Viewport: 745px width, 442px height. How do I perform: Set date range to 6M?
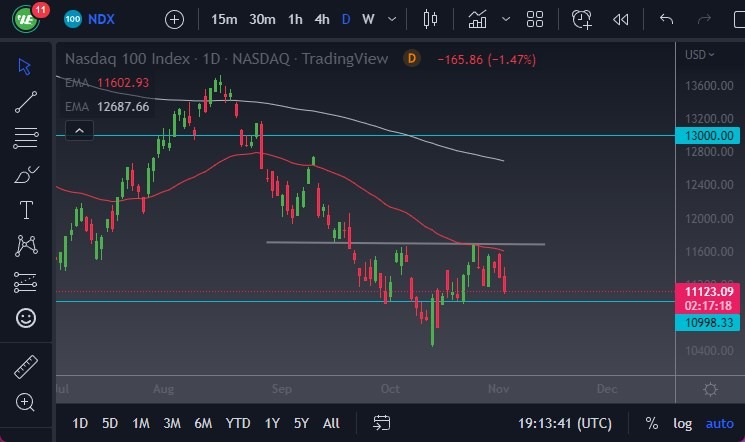(x=203, y=423)
